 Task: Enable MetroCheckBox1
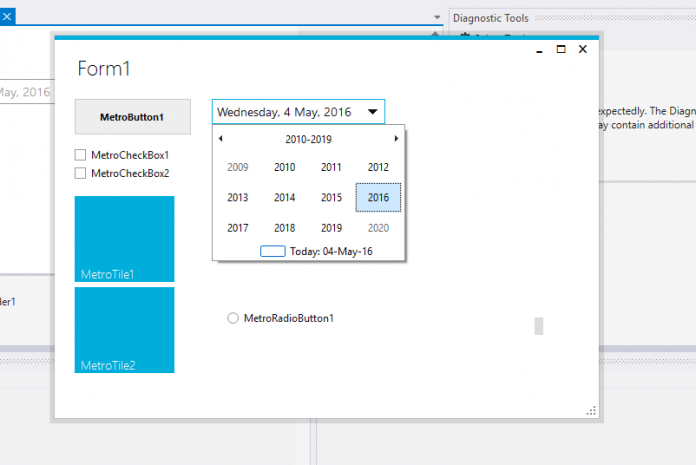click(x=81, y=155)
